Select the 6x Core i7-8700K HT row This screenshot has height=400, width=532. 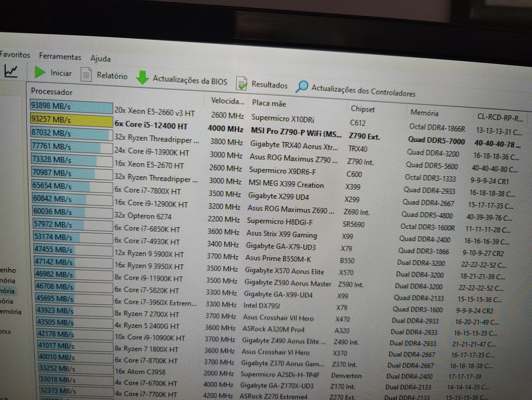pyautogui.click(x=146, y=360)
